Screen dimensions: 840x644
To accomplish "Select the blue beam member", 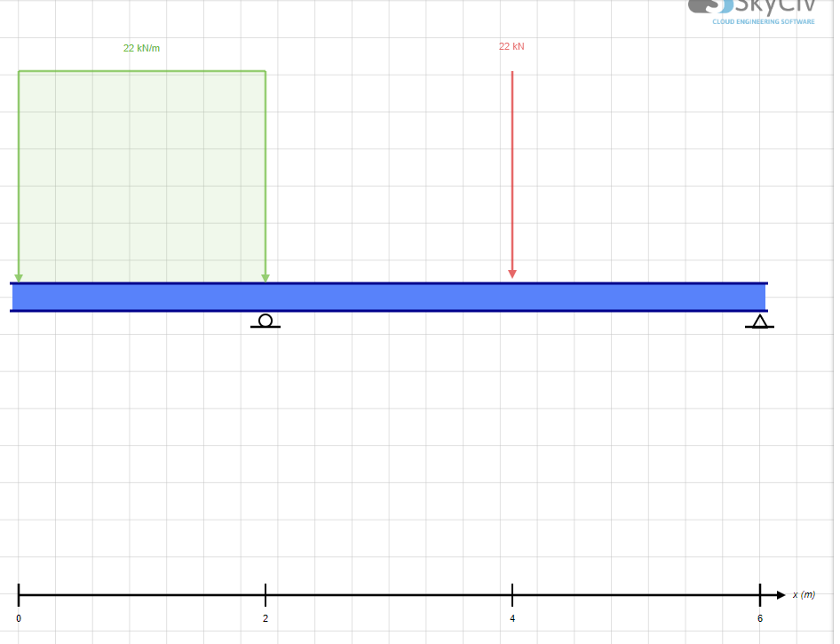I will click(x=389, y=297).
